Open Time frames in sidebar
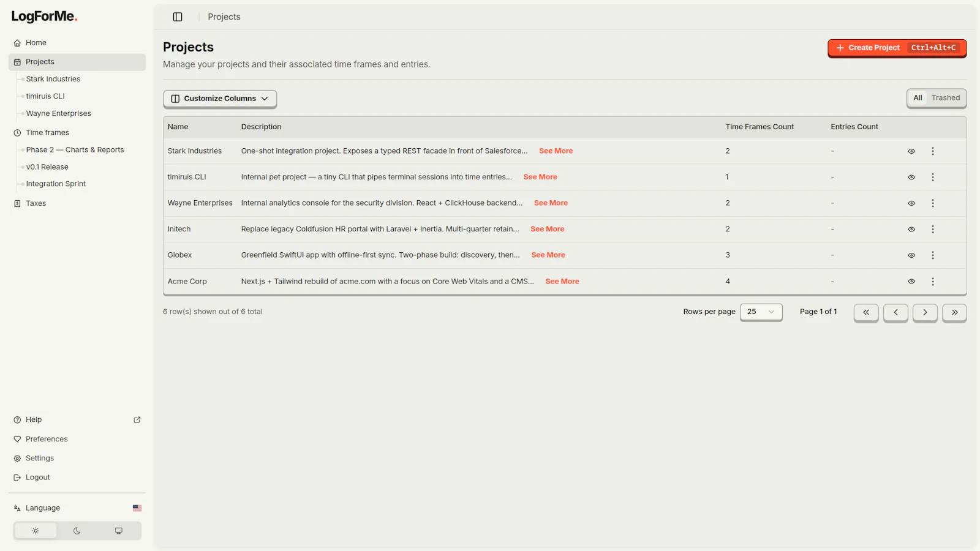This screenshot has height=551, width=980. [77, 133]
